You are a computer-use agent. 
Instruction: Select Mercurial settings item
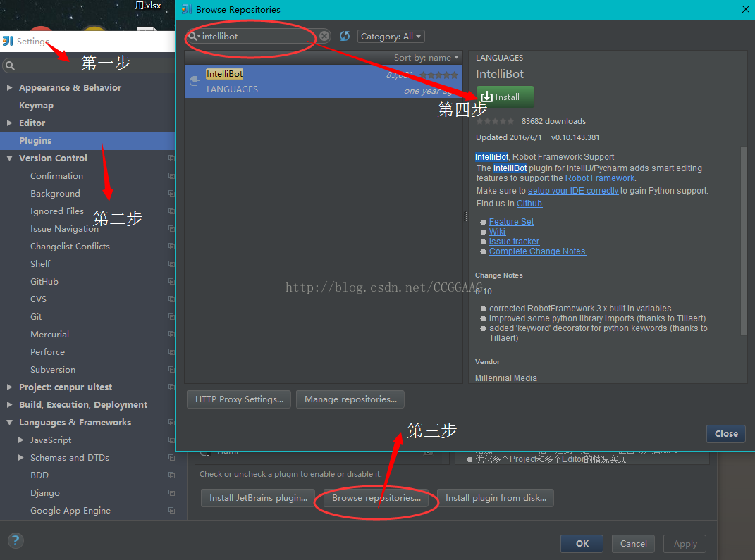click(x=49, y=335)
